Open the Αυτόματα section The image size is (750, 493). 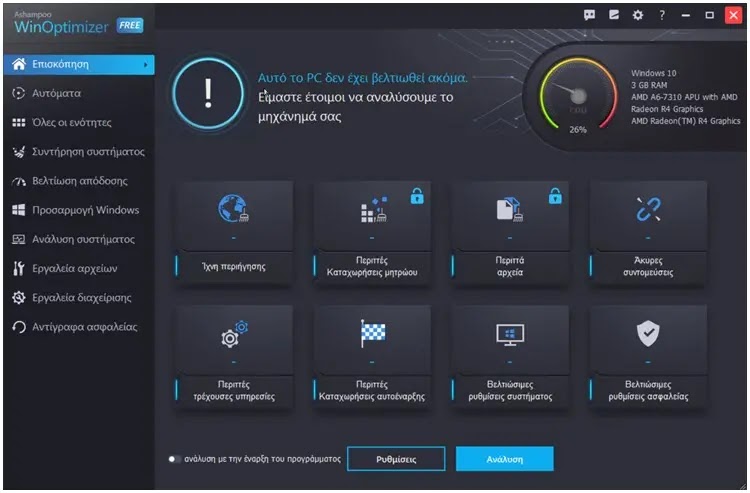(56, 93)
